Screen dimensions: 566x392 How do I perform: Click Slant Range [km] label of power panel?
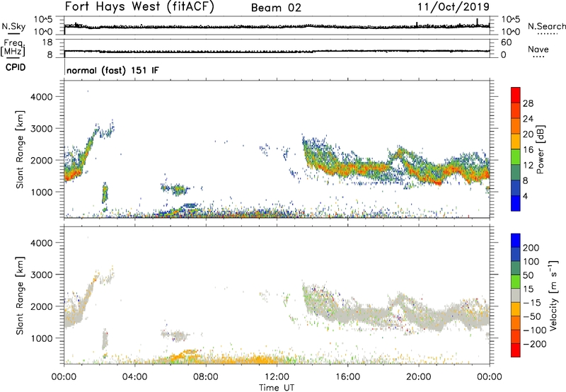(x=20, y=149)
